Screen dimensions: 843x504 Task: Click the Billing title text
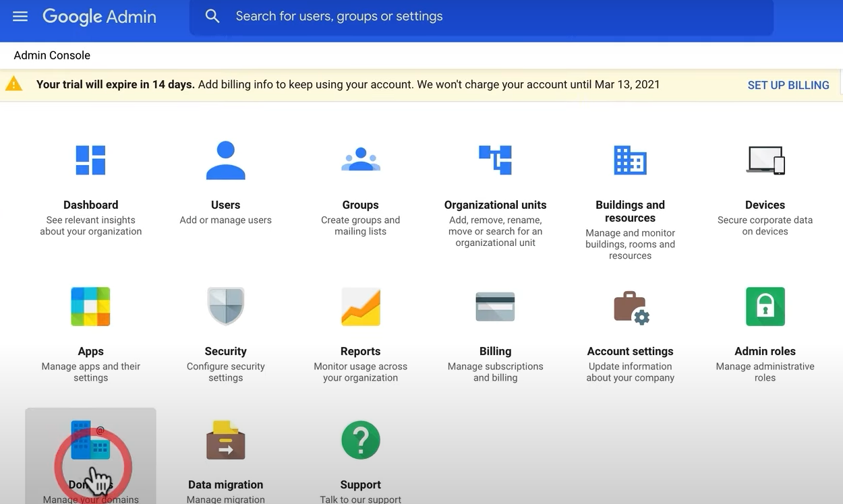pos(496,352)
